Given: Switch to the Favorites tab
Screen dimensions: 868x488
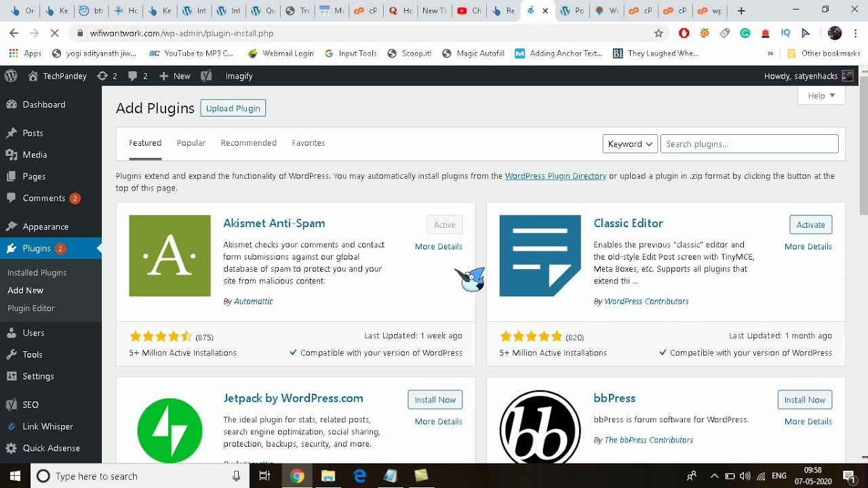Looking at the screenshot, I should [x=309, y=143].
